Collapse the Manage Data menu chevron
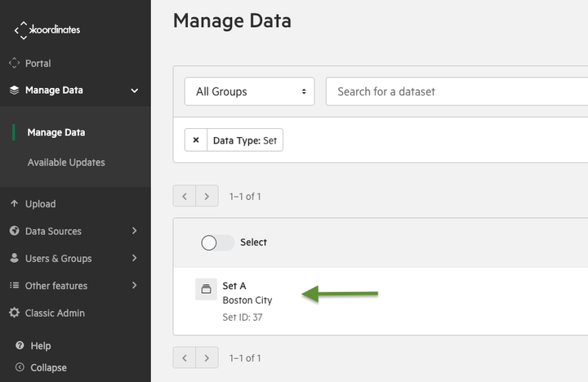 [x=134, y=91]
